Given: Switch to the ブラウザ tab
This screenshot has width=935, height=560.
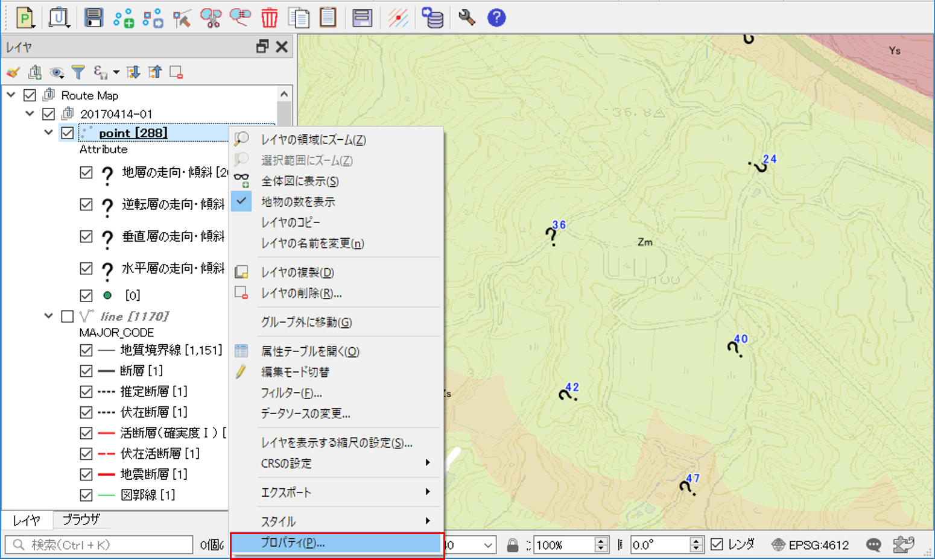Looking at the screenshot, I should click(81, 520).
